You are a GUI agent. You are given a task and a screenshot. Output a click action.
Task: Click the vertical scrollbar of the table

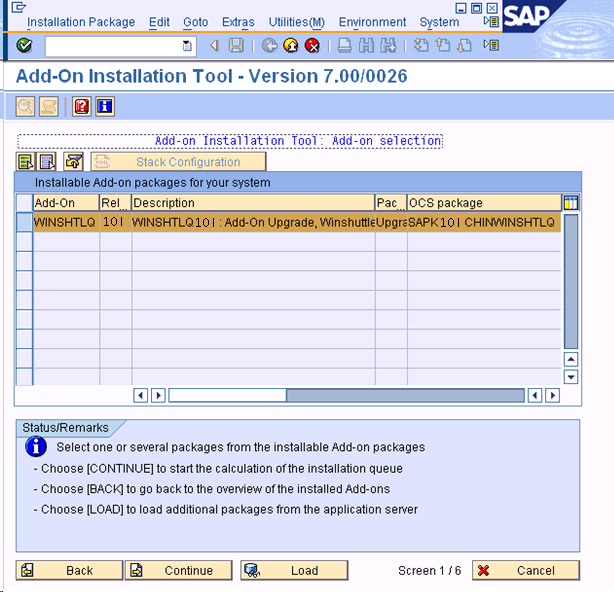[571, 281]
